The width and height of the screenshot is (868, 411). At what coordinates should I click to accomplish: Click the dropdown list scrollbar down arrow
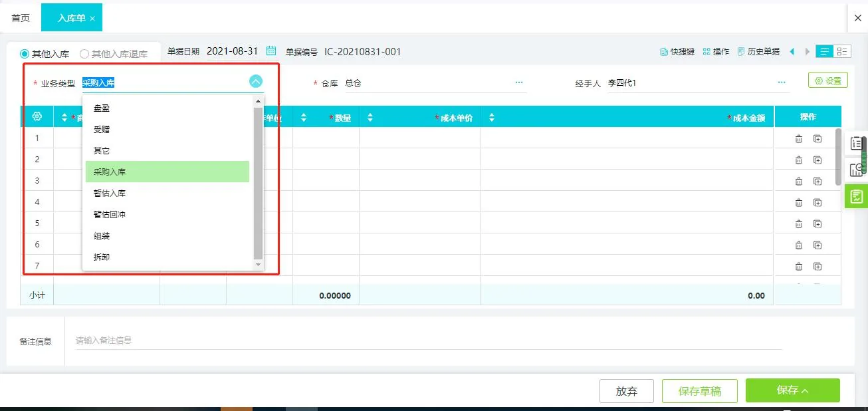259,265
